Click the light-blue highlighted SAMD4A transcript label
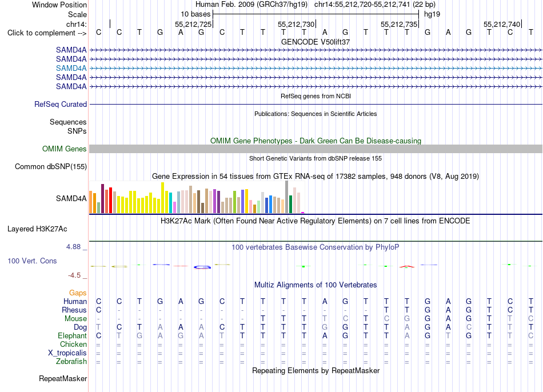This screenshot has width=543, height=392. point(71,68)
